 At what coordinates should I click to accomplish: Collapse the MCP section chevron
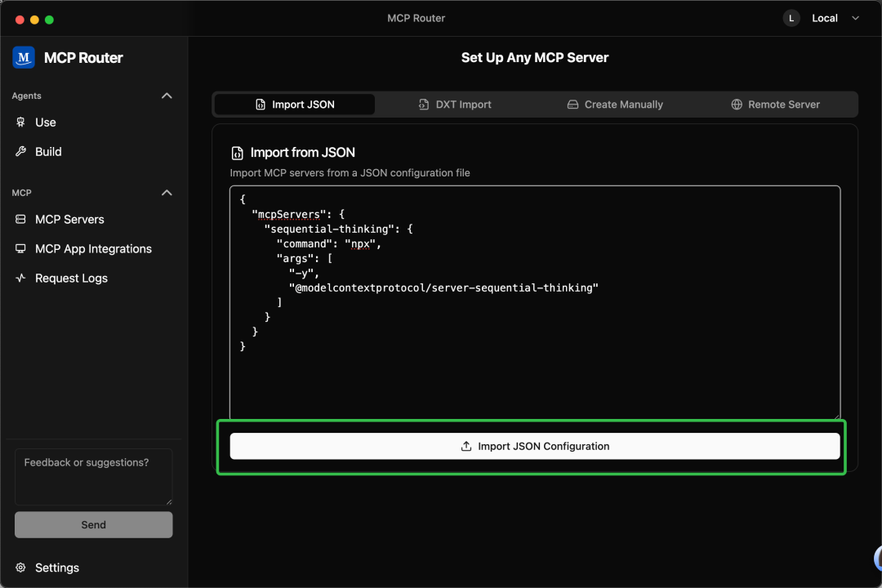pos(167,193)
